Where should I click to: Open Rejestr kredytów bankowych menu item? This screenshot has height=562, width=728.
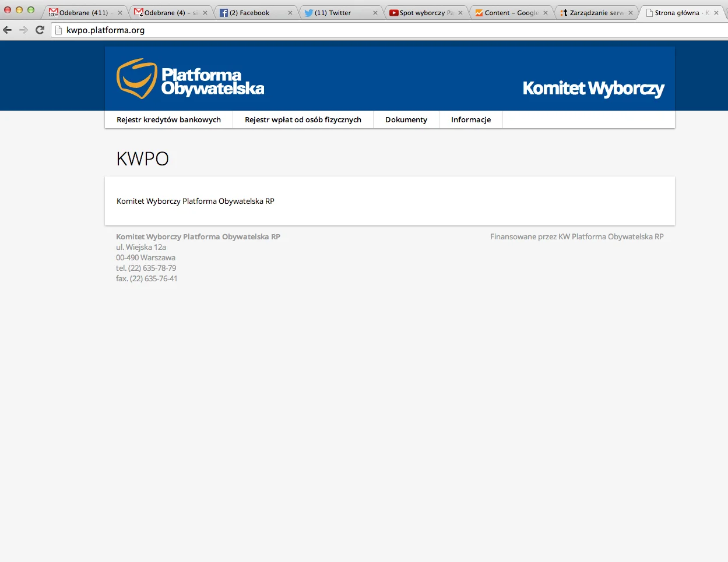(168, 119)
